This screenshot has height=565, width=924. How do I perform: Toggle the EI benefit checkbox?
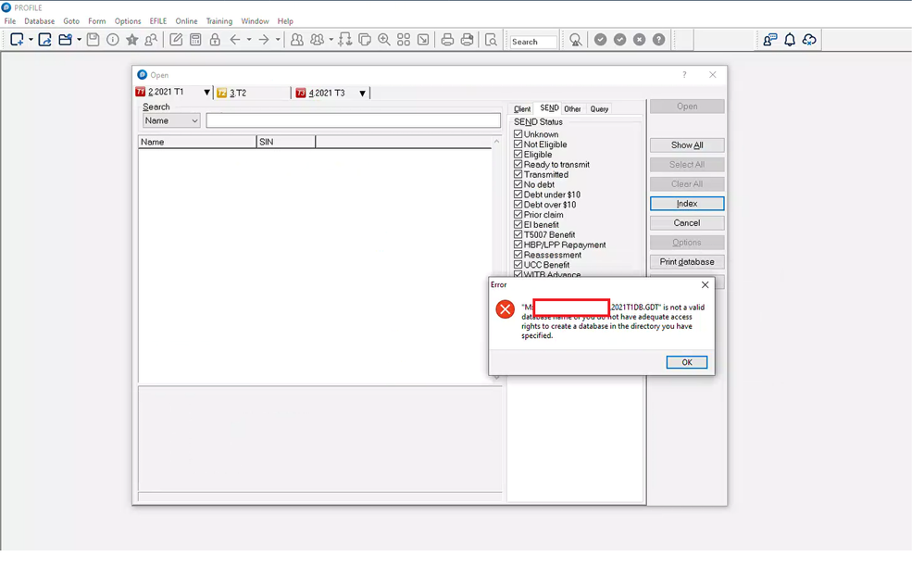[518, 224]
